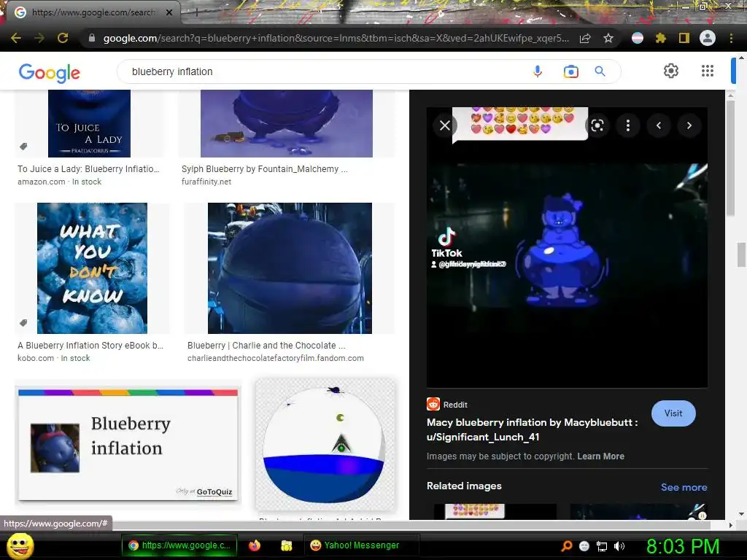747x560 pixels.
Task: Click the Google logo
Action: (49, 72)
